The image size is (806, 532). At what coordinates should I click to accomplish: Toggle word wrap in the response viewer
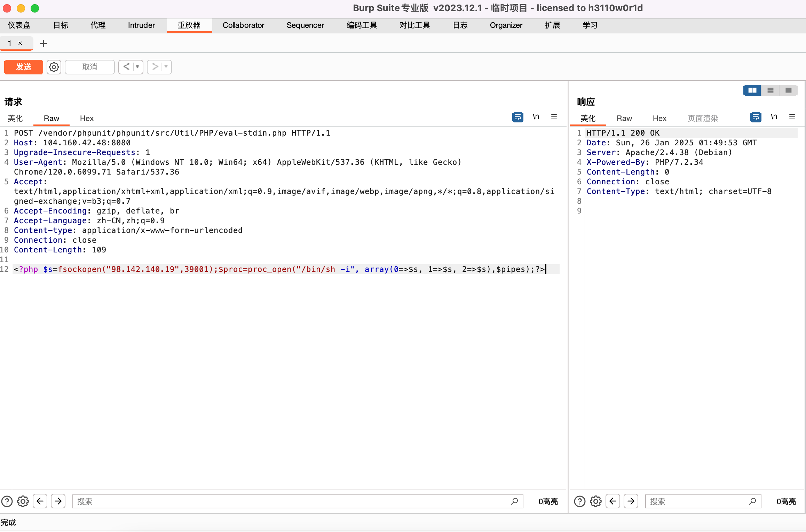[x=756, y=117]
